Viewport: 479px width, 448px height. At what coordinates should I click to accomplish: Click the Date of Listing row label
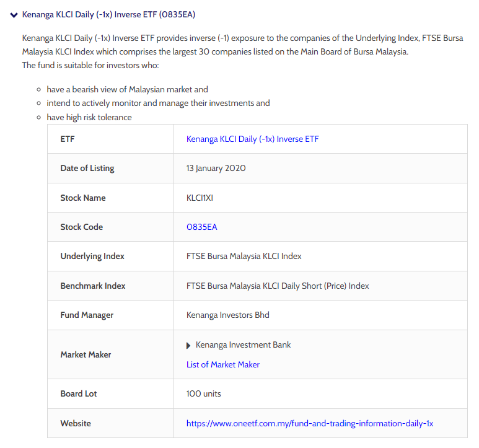tap(87, 168)
